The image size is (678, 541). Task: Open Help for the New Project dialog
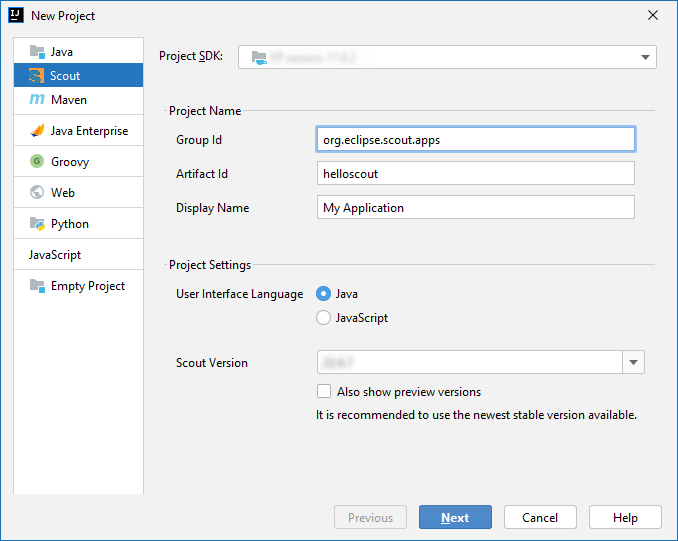(625, 517)
